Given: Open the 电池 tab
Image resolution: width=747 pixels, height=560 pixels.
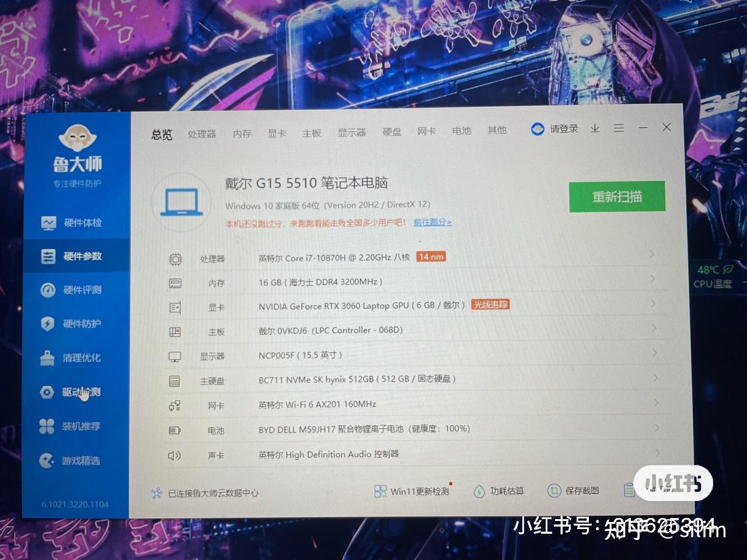Looking at the screenshot, I should tap(462, 131).
